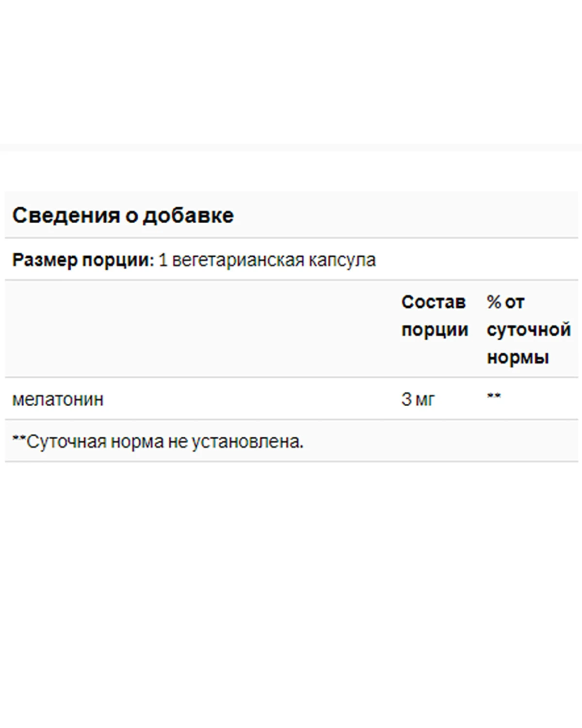Click the '1 вегетарианская капсула' serving text
The image size is (582, 728).
[x=267, y=260]
